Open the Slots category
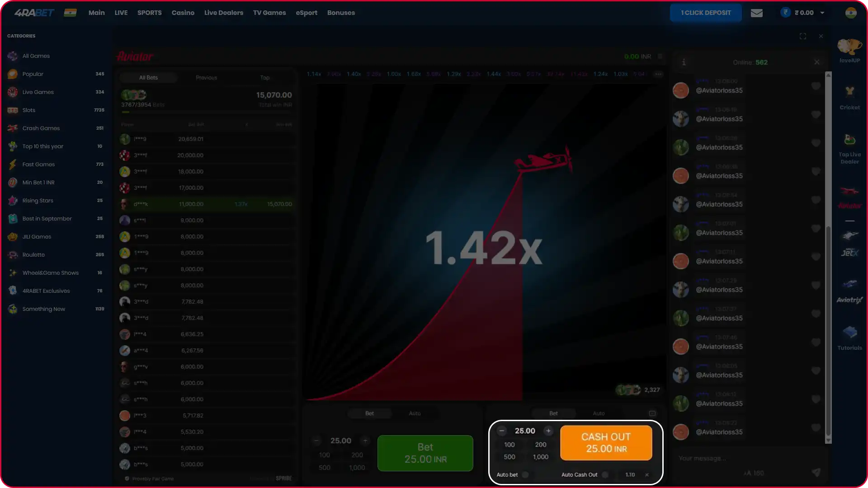Image resolution: width=868 pixels, height=488 pixels. [x=56, y=110]
